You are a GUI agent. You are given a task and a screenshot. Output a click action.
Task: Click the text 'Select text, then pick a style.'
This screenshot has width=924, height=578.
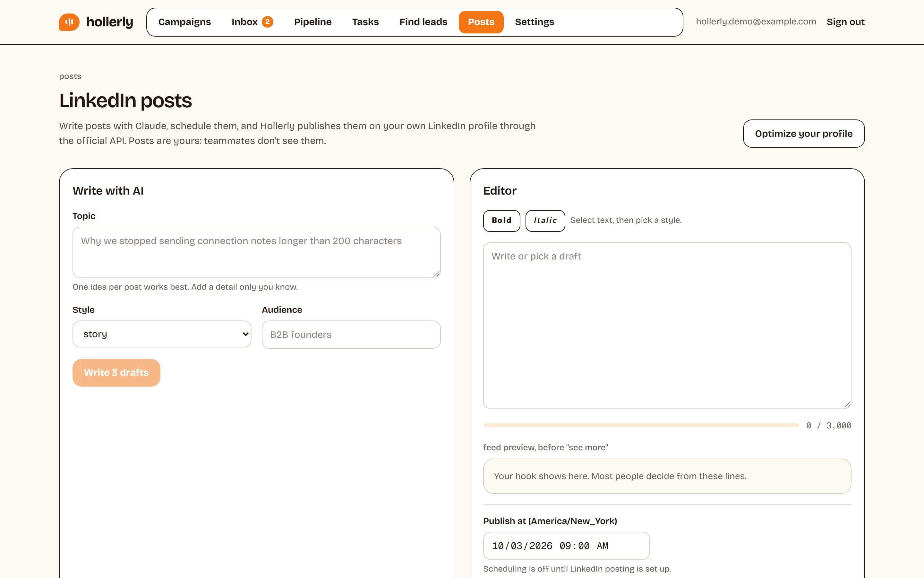point(626,220)
